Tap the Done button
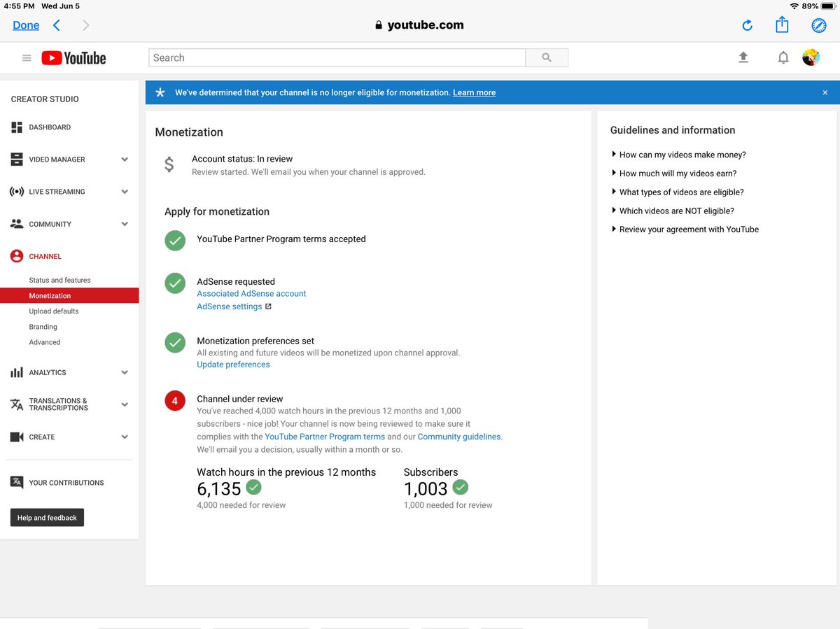 point(26,25)
